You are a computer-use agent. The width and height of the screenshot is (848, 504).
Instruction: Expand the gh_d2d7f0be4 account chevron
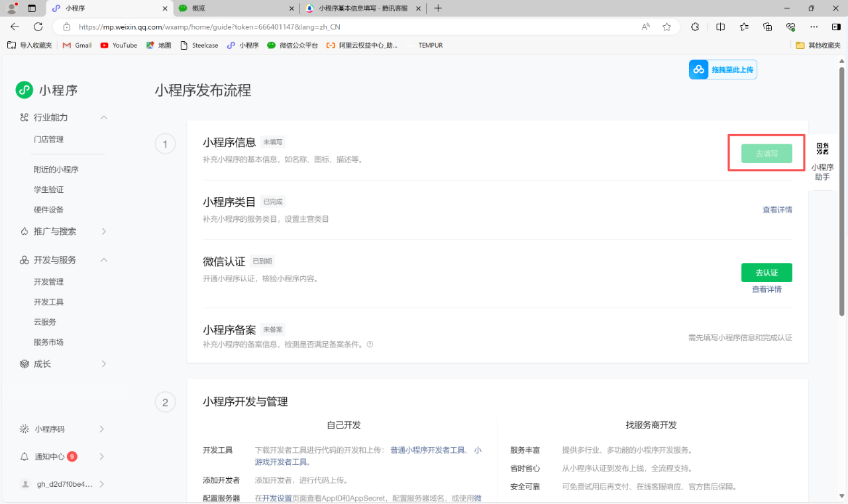(102, 484)
